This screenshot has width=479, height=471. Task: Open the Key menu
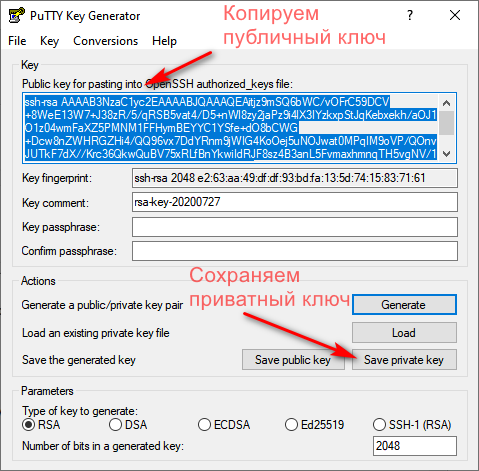click(x=49, y=41)
